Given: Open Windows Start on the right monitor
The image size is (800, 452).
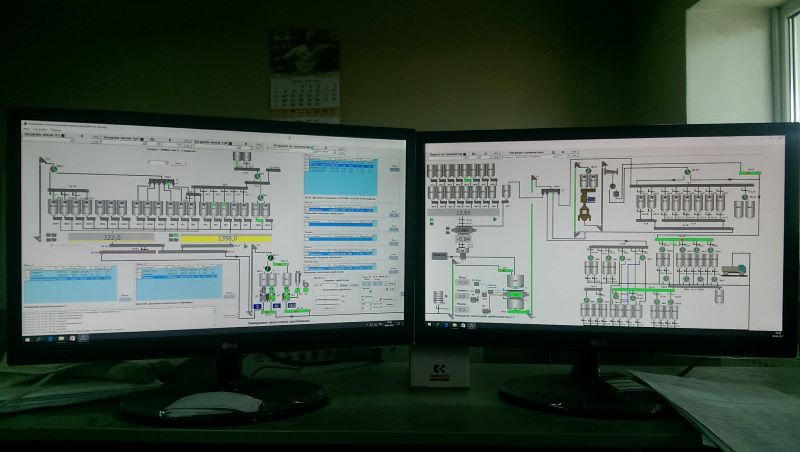Looking at the screenshot, I should (x=430, y=327).
